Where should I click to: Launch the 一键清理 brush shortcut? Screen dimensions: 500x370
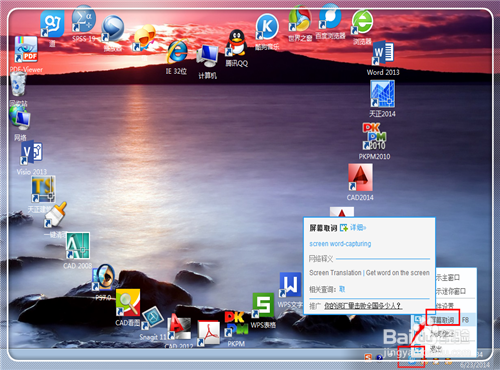pyautogui.click(x=55, y=215)
